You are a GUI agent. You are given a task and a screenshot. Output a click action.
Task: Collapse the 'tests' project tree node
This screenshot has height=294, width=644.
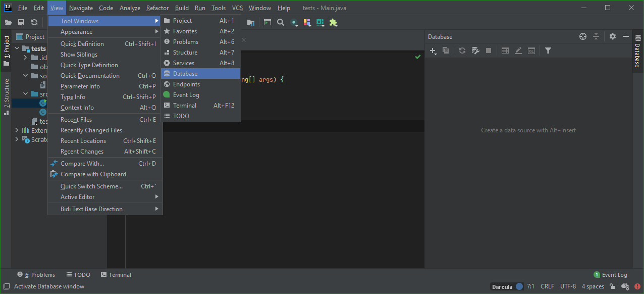(x=17, y=48)
